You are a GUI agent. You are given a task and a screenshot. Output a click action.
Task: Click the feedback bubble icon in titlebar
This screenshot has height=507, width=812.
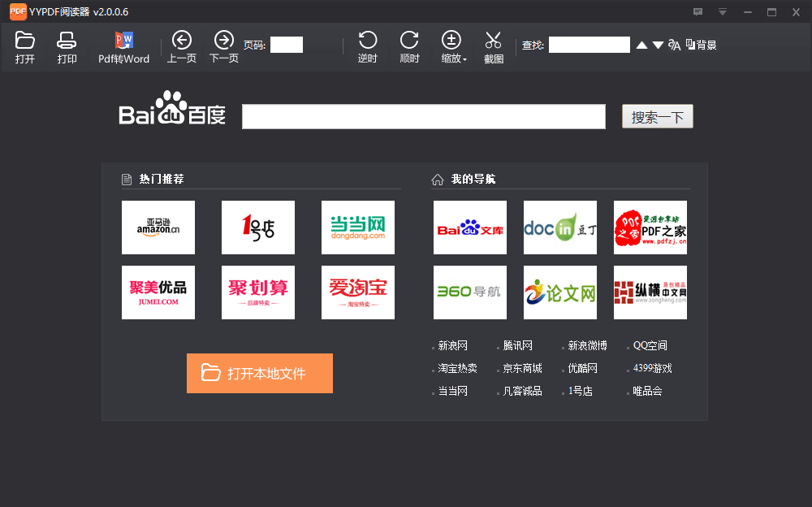[x=697, y=12]
